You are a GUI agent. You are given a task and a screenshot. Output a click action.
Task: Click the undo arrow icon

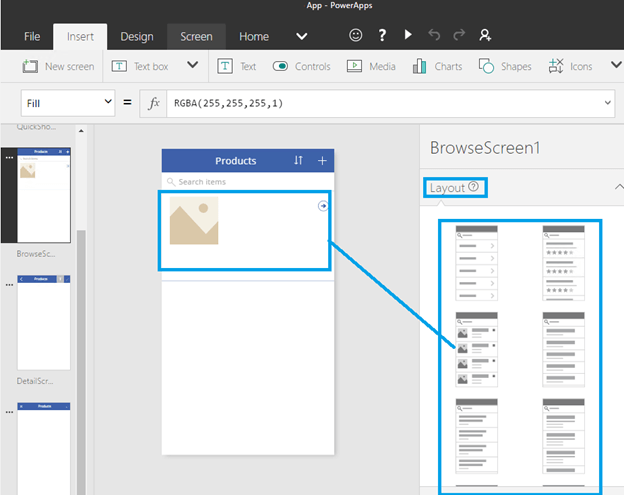tap(434, 36)
